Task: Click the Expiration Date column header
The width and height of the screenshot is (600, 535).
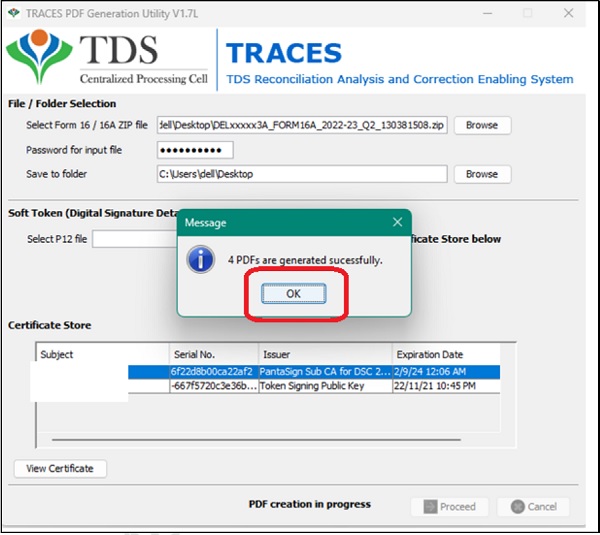Action: point(446,354)
